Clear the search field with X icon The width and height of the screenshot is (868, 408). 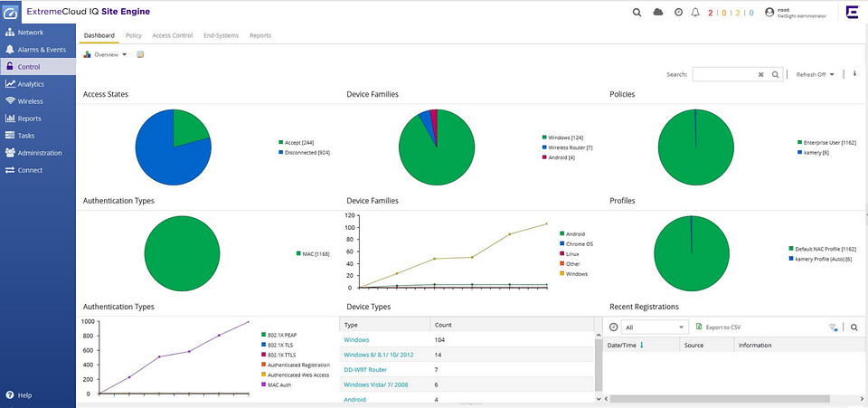point(761,75)
